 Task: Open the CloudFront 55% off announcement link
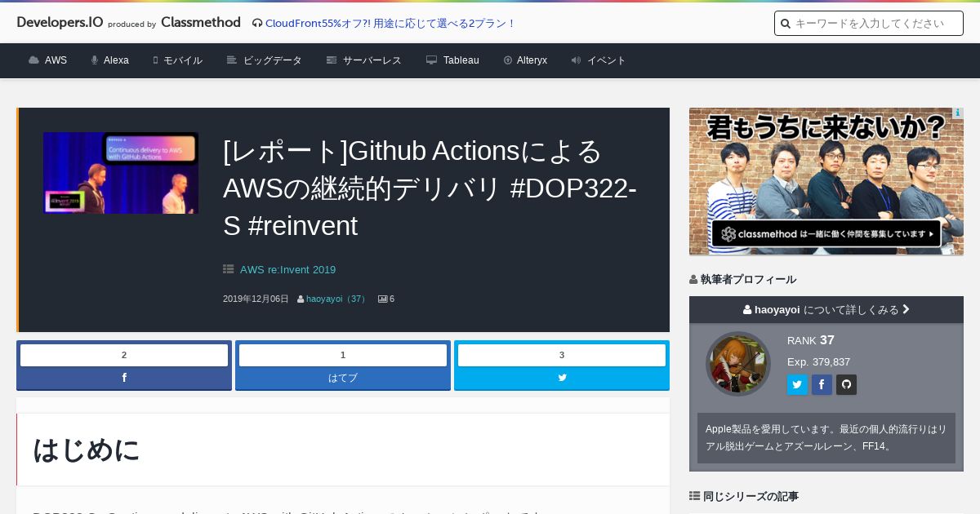point(390,23)
